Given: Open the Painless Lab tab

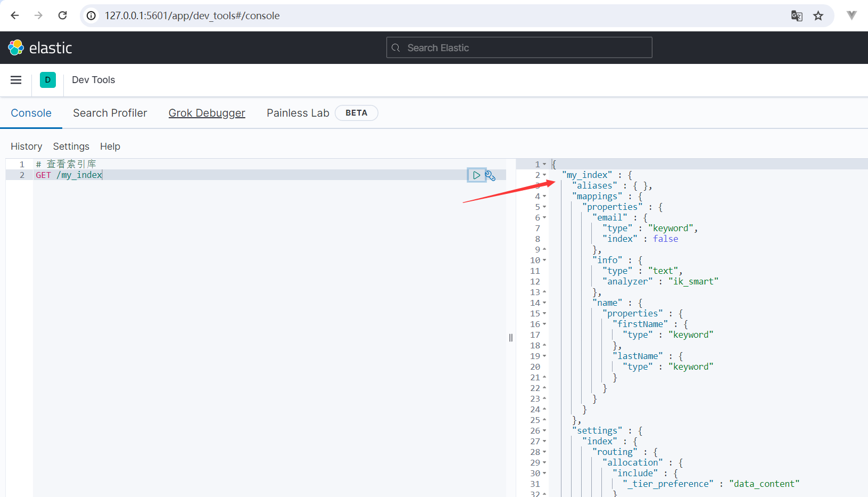Looking at the screenshot, I should click(x=298, y=113).
